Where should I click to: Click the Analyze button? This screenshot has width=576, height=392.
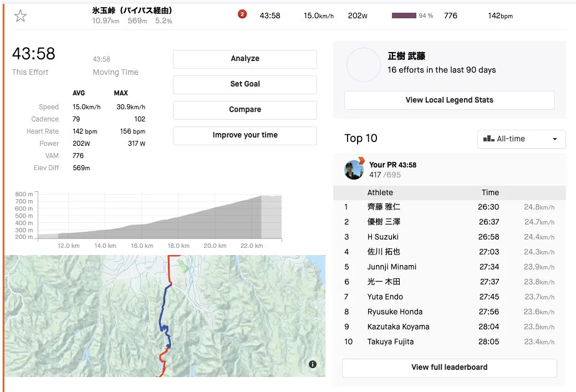[244, 59]
